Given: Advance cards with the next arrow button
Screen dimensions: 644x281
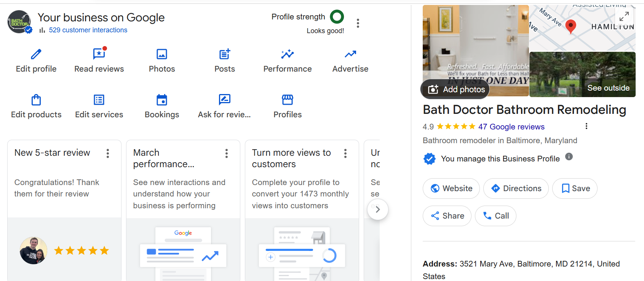Looking at the screenshot, I should coord(378,209).
